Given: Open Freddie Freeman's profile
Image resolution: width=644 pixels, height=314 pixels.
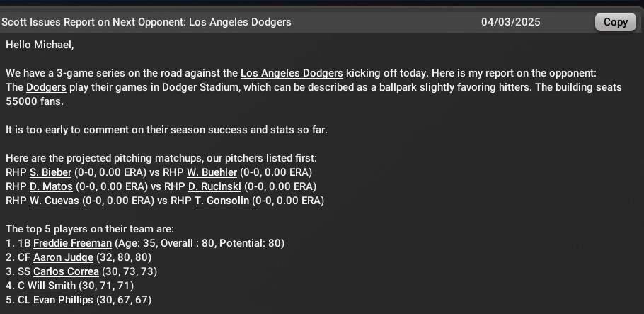Looking at the screenshot, I should click(72, 243).
